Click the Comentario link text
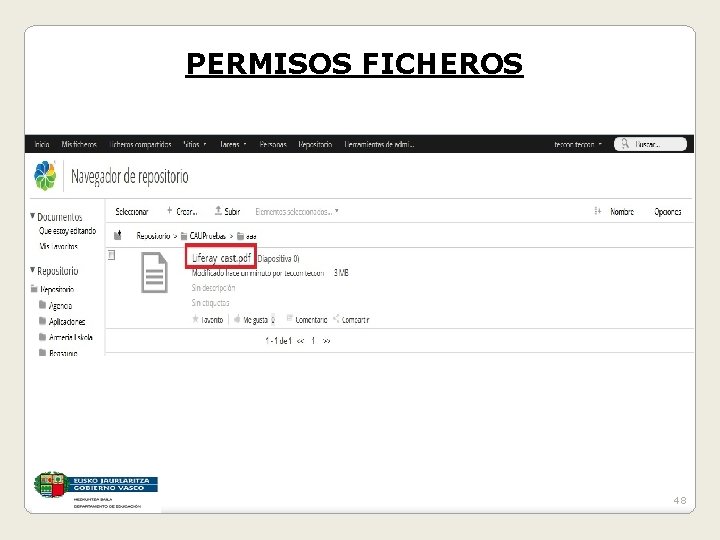Image resolution: width=720 pixels, height=540 pixels. [x=311, y=320]
